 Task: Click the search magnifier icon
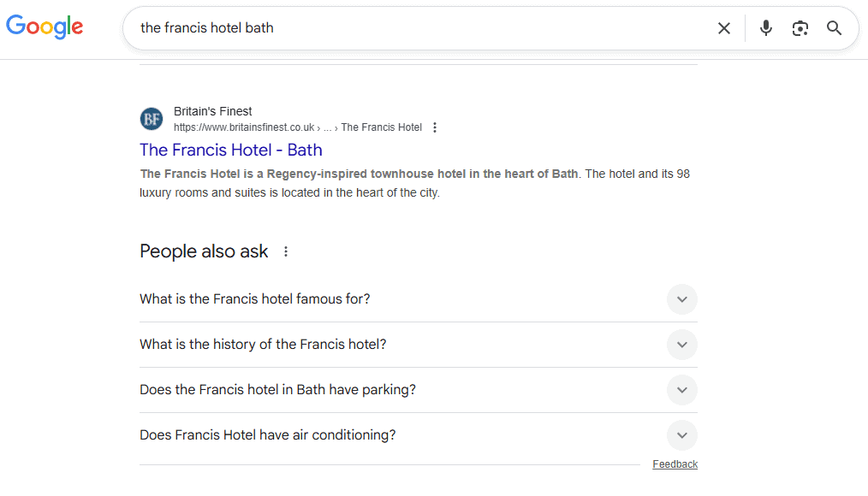(834, 27)
